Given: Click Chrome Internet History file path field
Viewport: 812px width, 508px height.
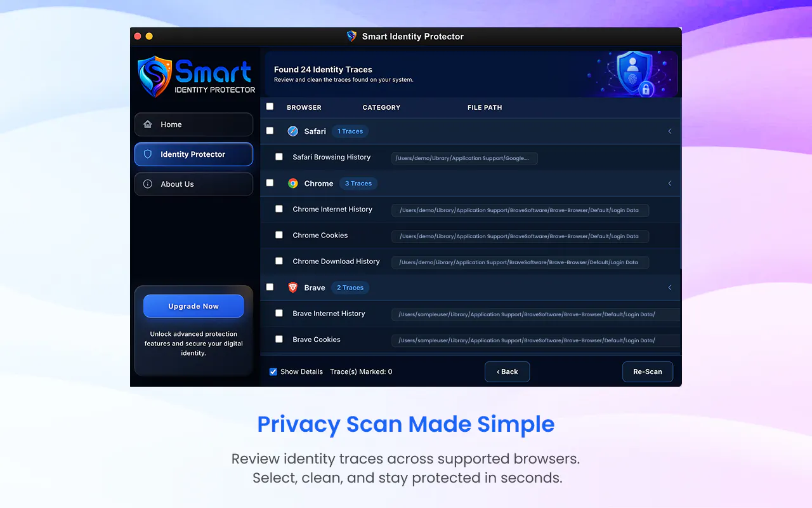Looking at the screenshot, I should coord(520,210).
